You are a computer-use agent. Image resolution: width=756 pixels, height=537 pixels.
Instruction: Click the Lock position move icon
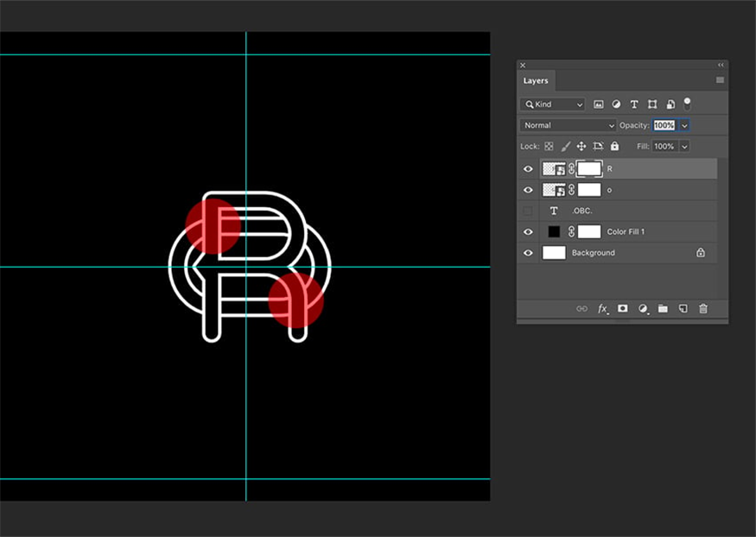(581, 147)
